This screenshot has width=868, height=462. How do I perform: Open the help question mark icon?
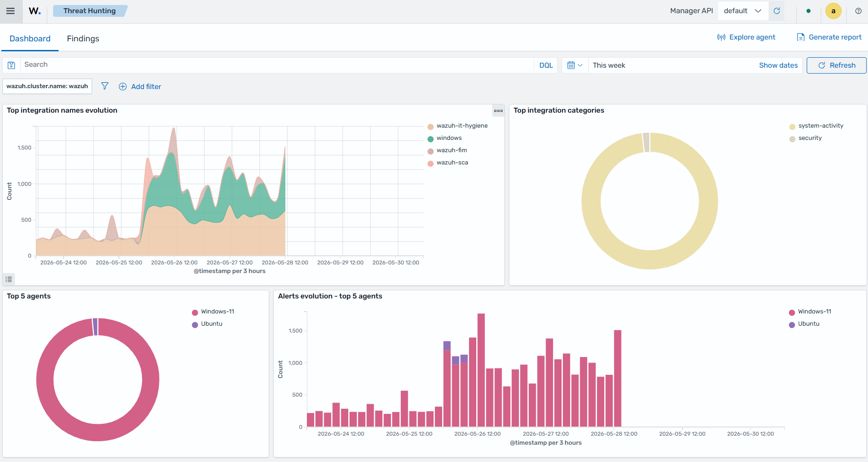pos(858,11)
